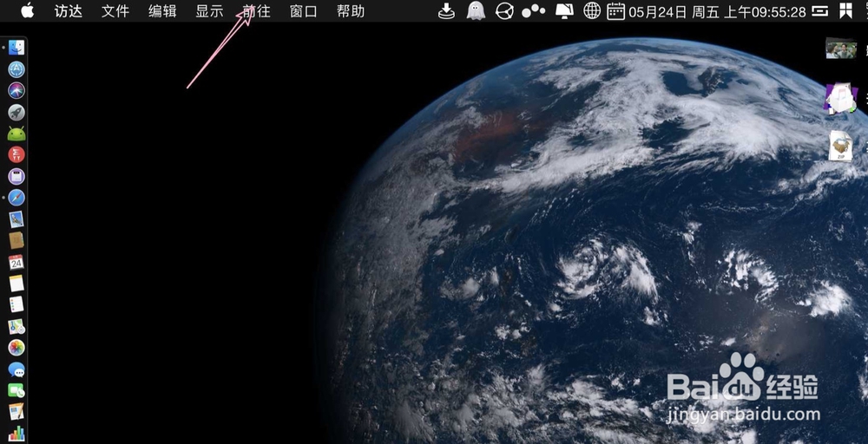
Task: Select the photo thumbnail file on desktop
Action: [841, 49]
